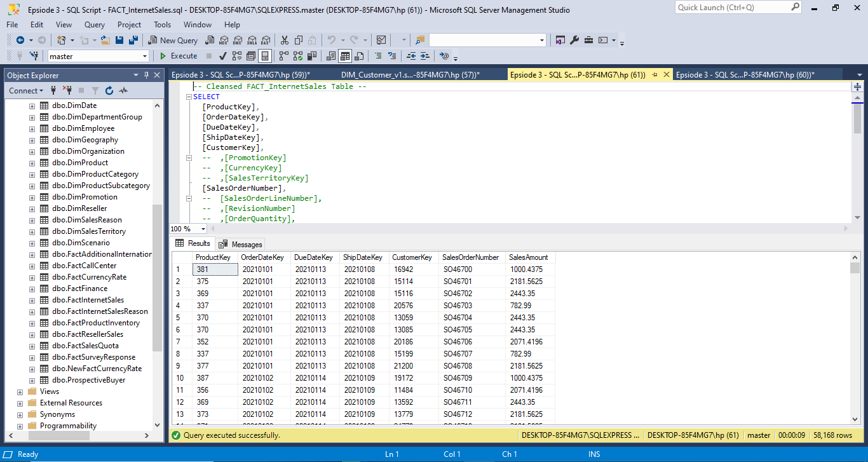868x462 pixels.
Task: Parse query with the checkmark icon
Action: [x=223, y=56]
